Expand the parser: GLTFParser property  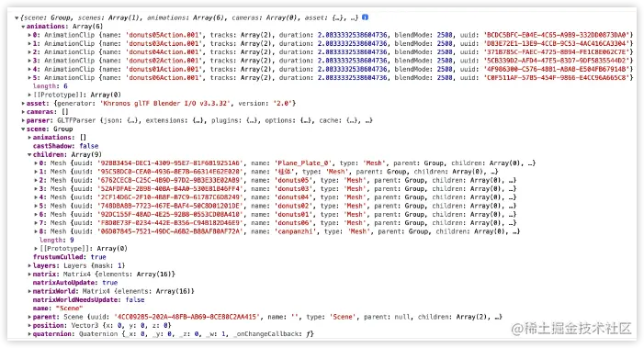coord(23,120)
